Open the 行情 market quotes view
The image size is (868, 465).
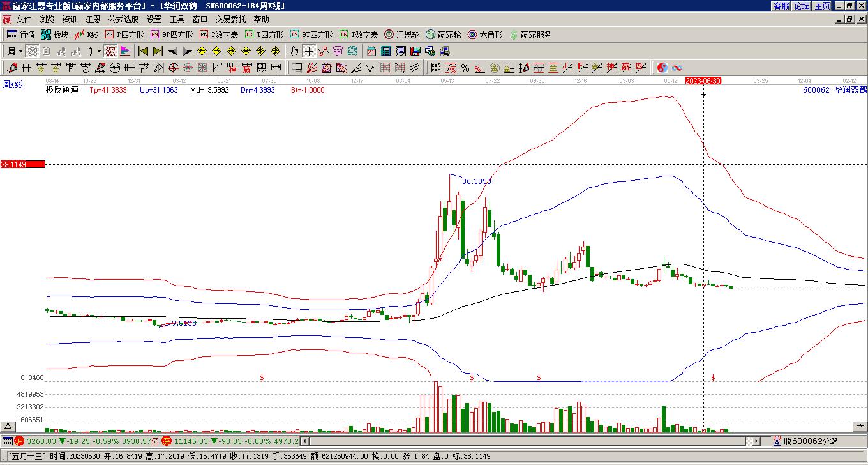21,34
